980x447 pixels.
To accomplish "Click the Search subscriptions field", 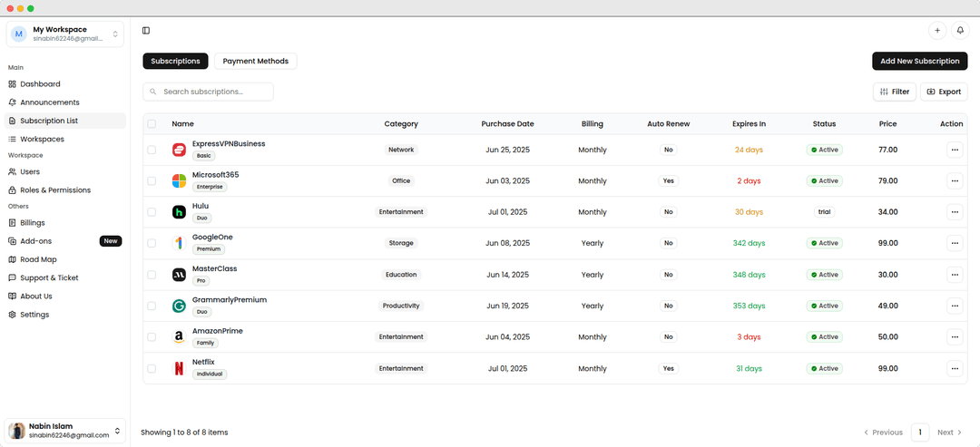I will pos(209,92).
